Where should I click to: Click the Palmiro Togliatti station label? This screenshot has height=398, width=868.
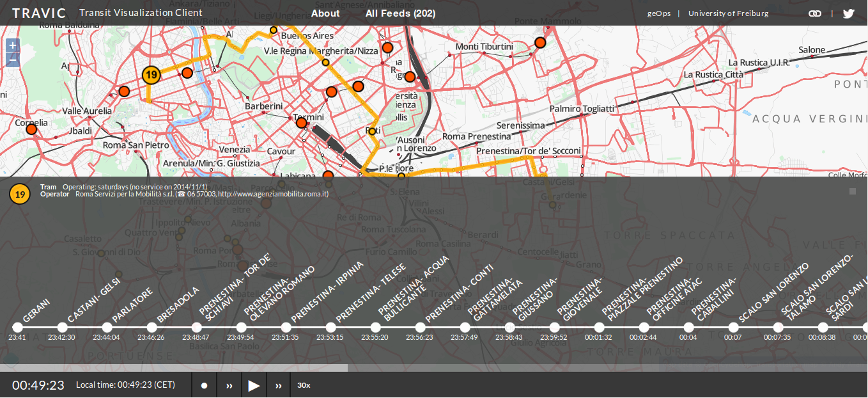point(582,109)
